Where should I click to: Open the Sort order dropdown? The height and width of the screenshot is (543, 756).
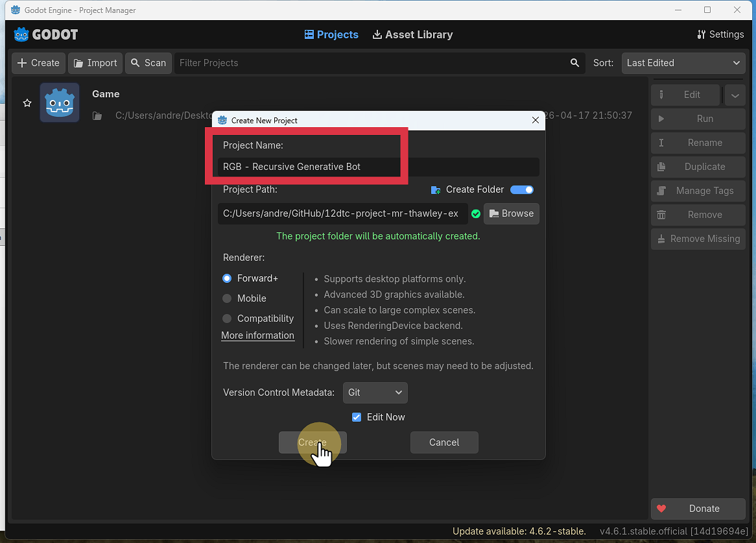point(683,63)
